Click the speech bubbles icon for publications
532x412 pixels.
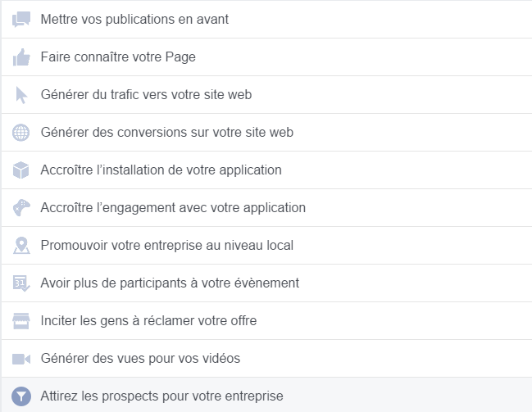[21, 19]
